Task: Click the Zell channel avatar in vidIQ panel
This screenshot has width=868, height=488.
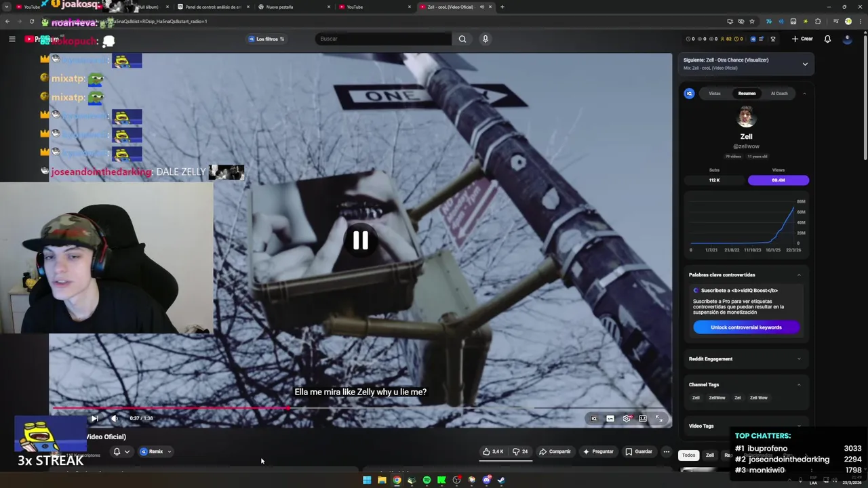Action: (746, 117)
